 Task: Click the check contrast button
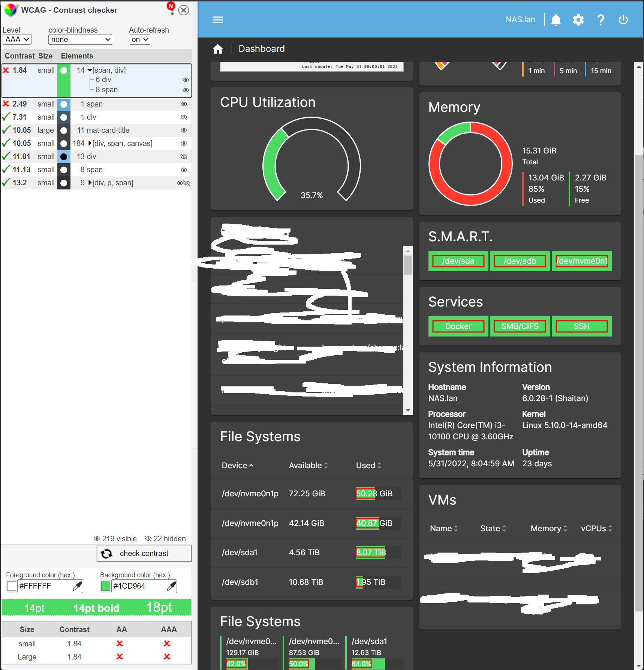pos(144,554)
